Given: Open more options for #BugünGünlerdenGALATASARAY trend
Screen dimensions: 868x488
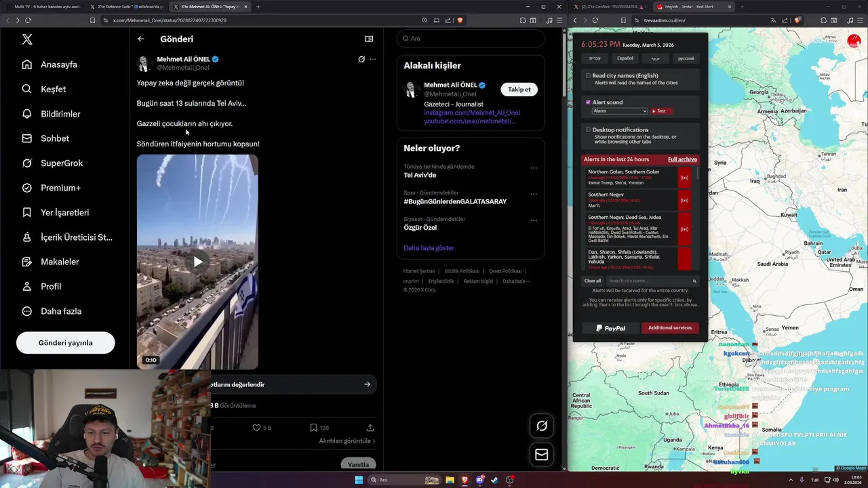Looking at the screenshot, I should [x=534, y=194].
